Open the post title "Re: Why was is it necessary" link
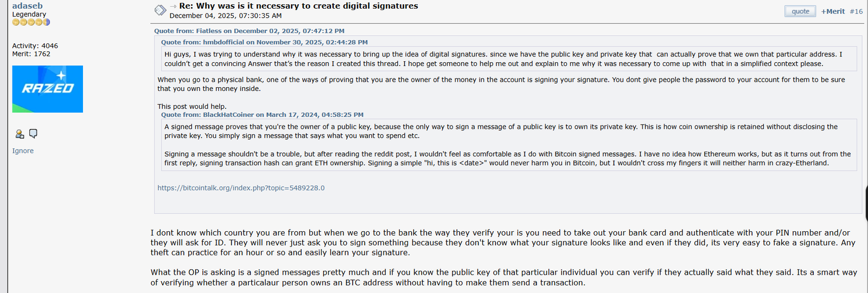868x293 pixels. tap(298, 6)
